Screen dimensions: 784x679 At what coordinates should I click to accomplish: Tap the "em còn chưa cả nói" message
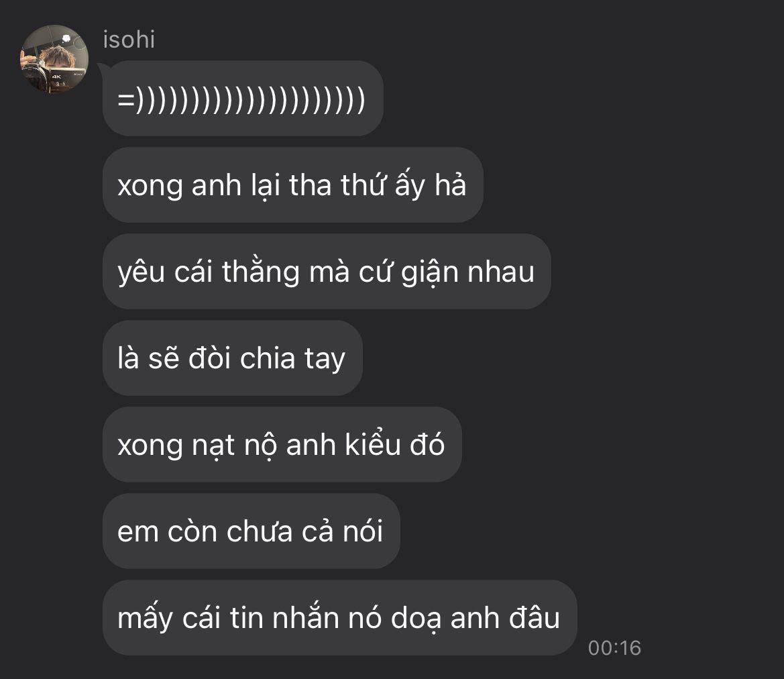(x=251, y=531)
